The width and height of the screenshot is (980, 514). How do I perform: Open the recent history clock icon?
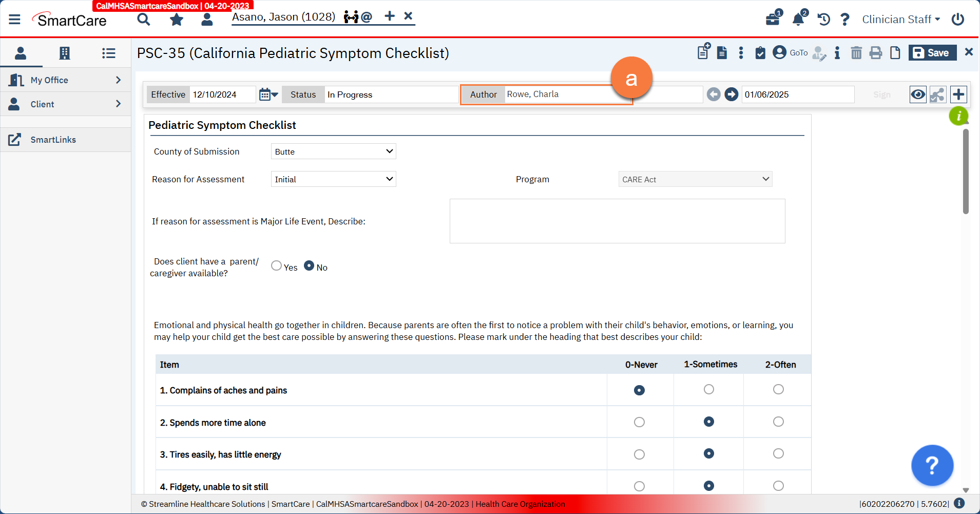823,20
